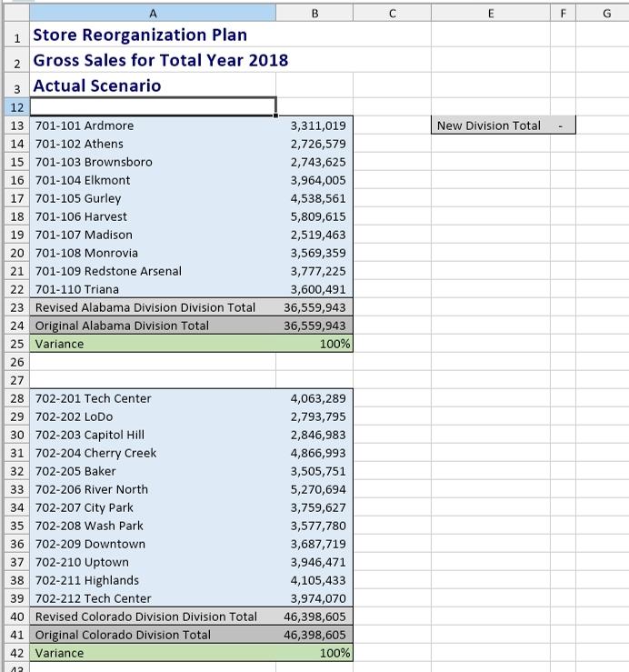Viewport: 629px width, 672px height.
Task: Click '701-105 Gurley' cell
Action: pos(153,198)
